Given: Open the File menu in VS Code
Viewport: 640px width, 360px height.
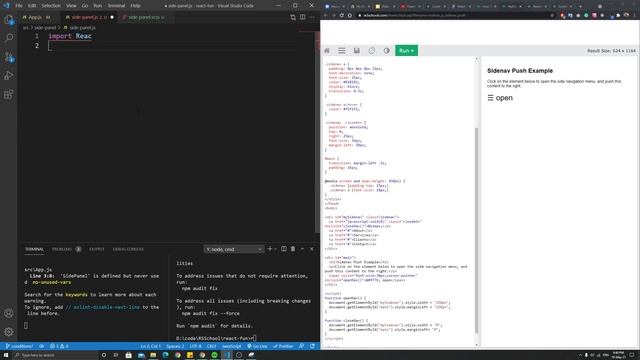Looking at the screenshot, I should (x=19, y=6).
